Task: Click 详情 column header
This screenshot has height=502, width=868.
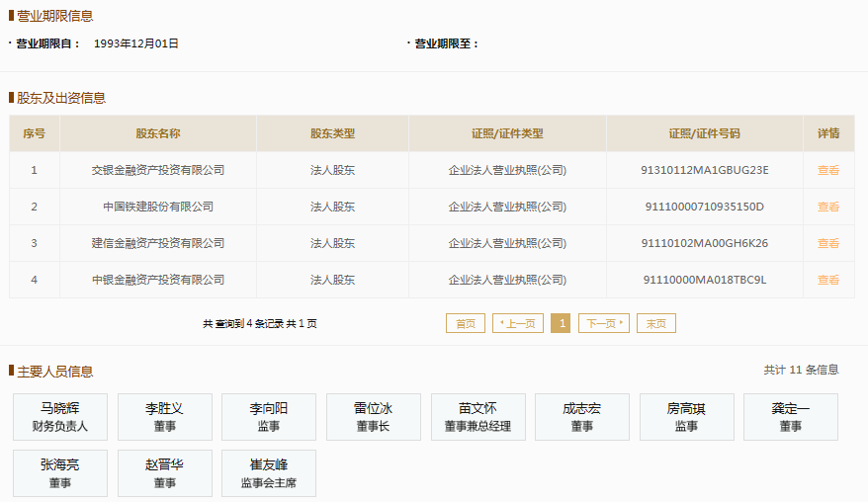Action: [x=828, y=133]
